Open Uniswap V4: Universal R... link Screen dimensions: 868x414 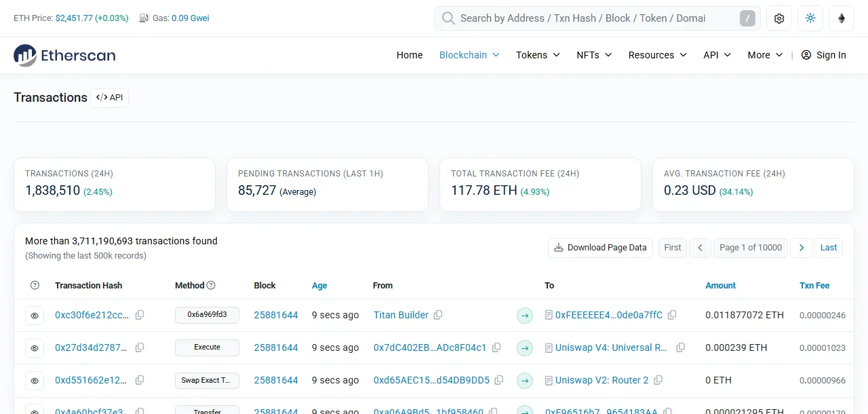coord(611,347)
